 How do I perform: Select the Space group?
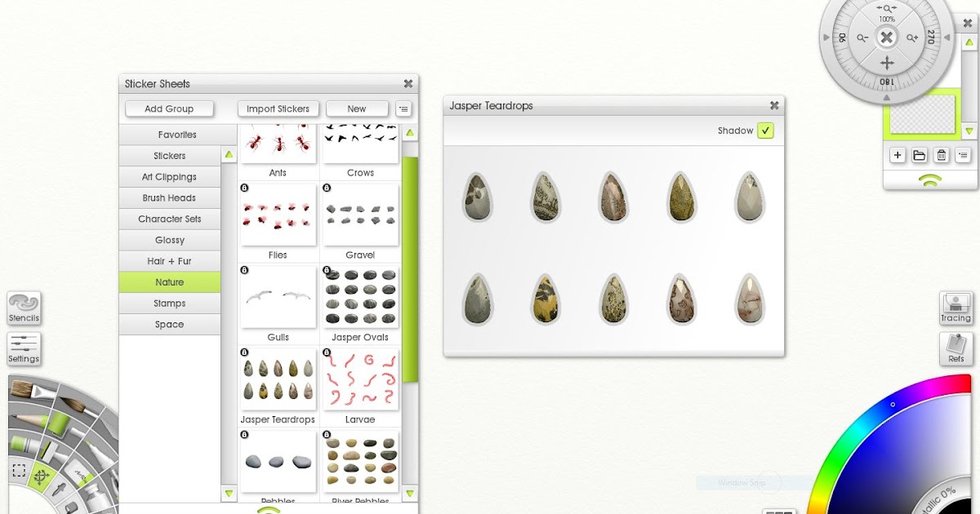[x=170, y=325]
